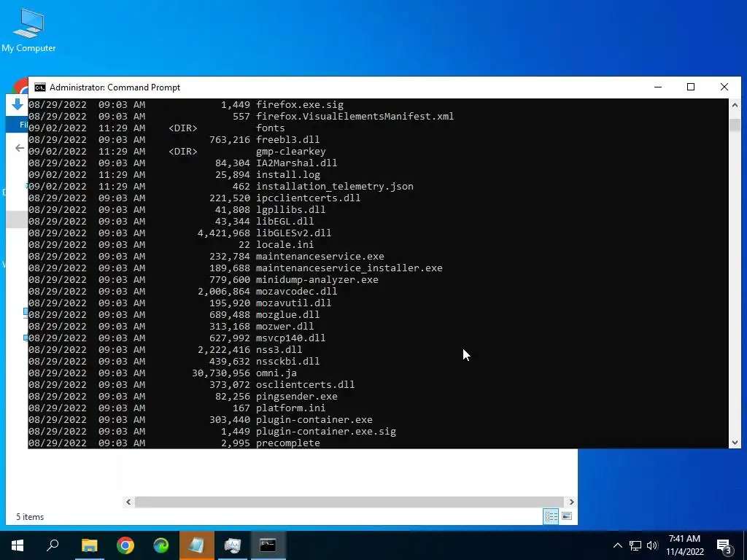This screenshot has height=560, width=747.
Task: Click precomplete in the listing
Action: 287,443
